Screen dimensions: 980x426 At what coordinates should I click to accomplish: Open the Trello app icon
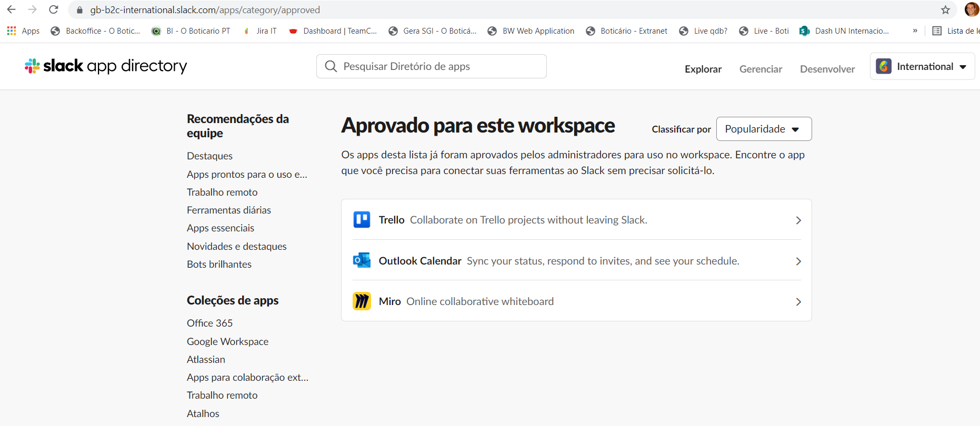(362, 219)
